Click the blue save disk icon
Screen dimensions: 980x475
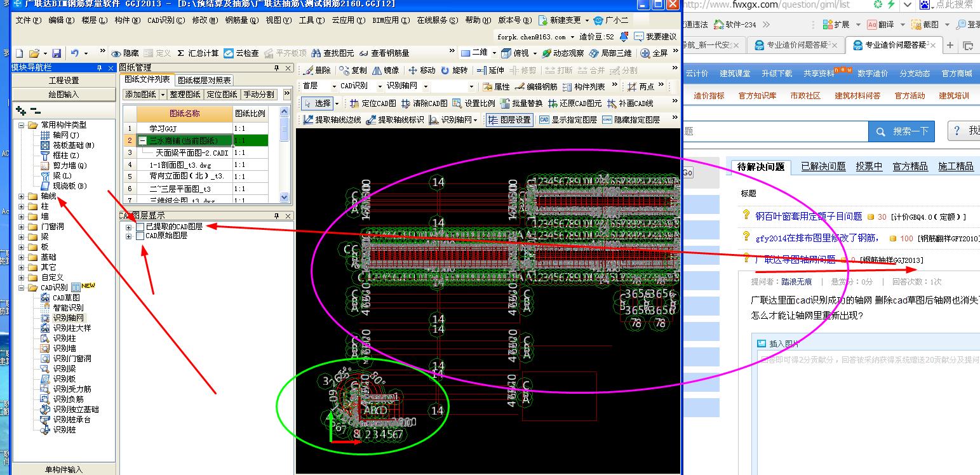click(57, 53)
